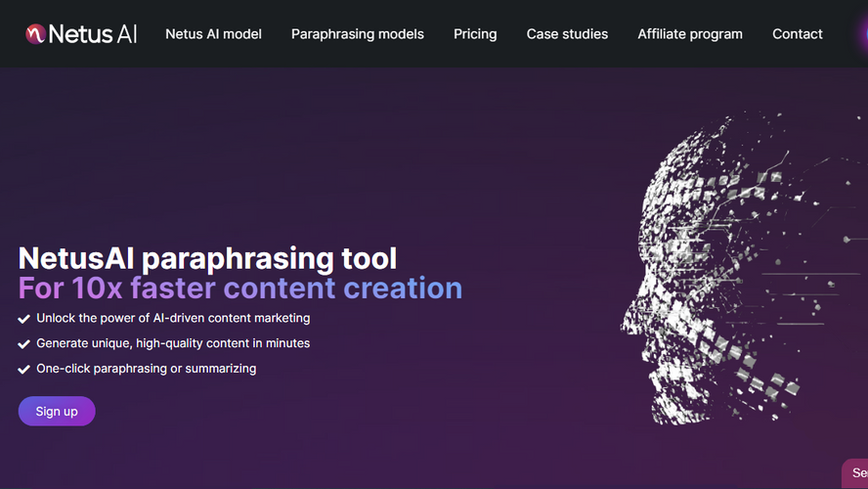Click the heading 'NetusAI paraphrasing tool'

tap(207, 258)
